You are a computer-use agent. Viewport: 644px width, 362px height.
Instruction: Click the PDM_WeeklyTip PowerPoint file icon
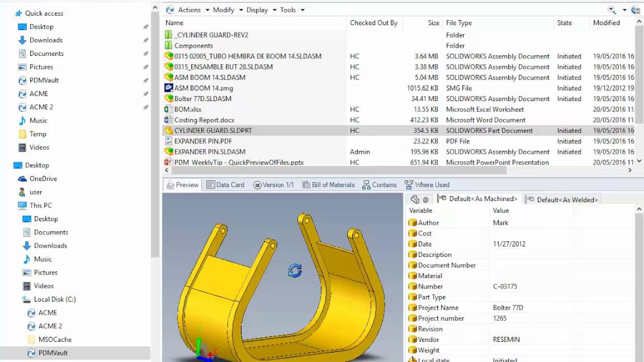169,162
